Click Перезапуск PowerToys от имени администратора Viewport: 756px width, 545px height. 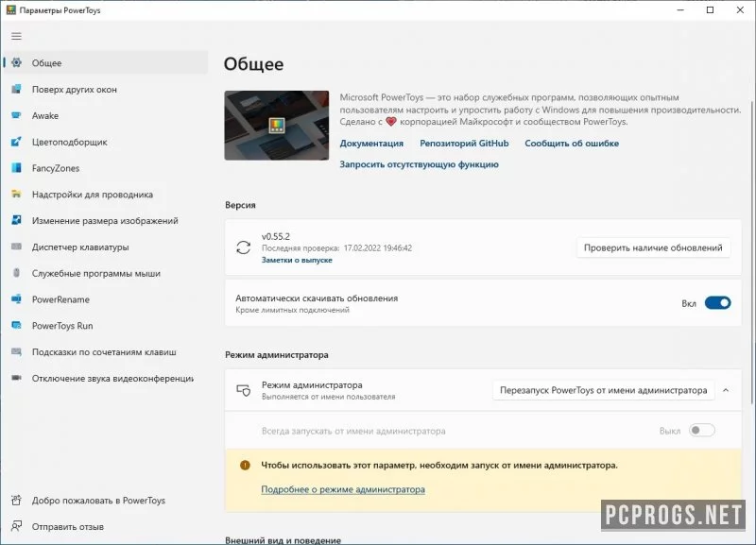tap(603, 390)
